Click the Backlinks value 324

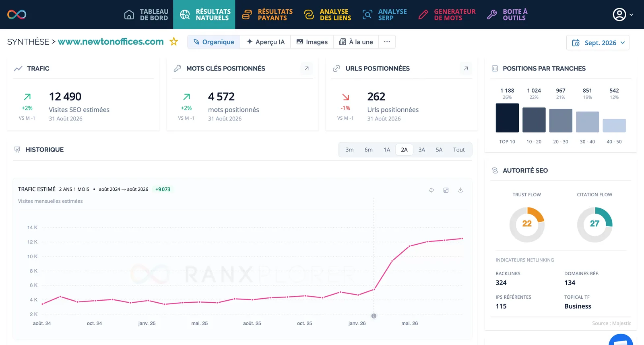pos(501,283)
